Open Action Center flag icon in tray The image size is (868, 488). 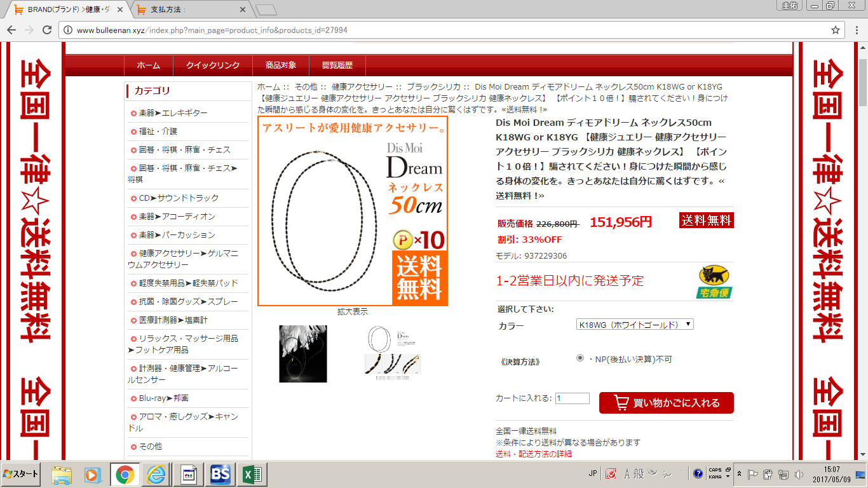pyautogui.click(x=753, y=474)
